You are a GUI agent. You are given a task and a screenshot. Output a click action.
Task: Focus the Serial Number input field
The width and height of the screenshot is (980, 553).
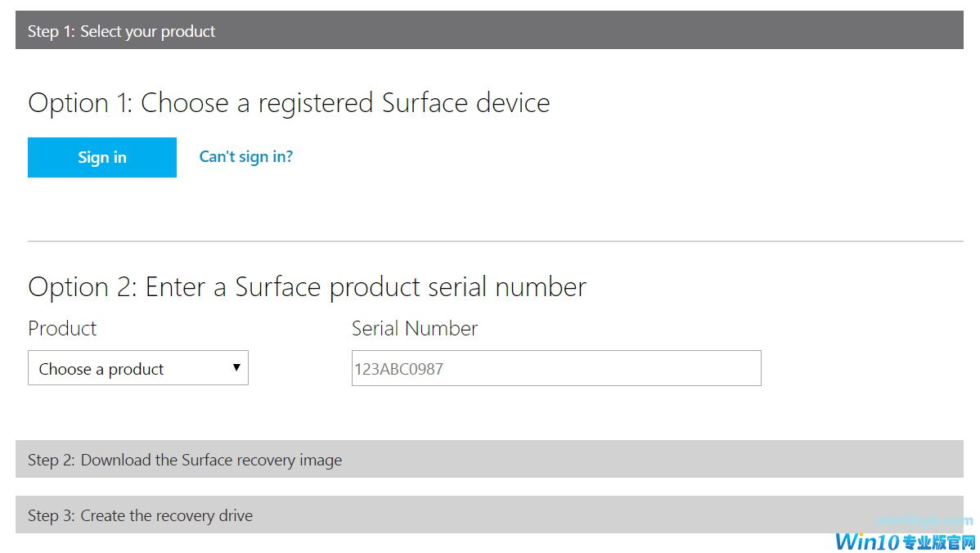[556, 368]
